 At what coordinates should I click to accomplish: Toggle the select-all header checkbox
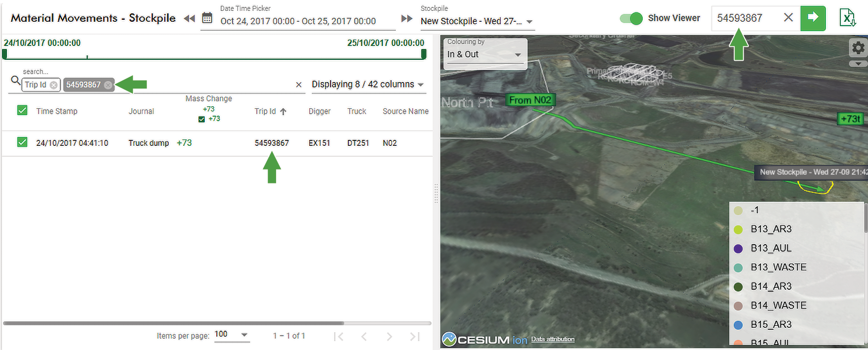click(x=22, y=110)
